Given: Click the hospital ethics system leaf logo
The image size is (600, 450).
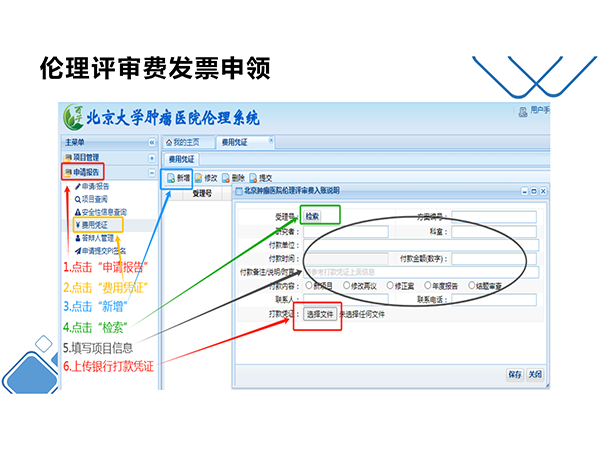Looking at the screenshot, I should point(73,117).
